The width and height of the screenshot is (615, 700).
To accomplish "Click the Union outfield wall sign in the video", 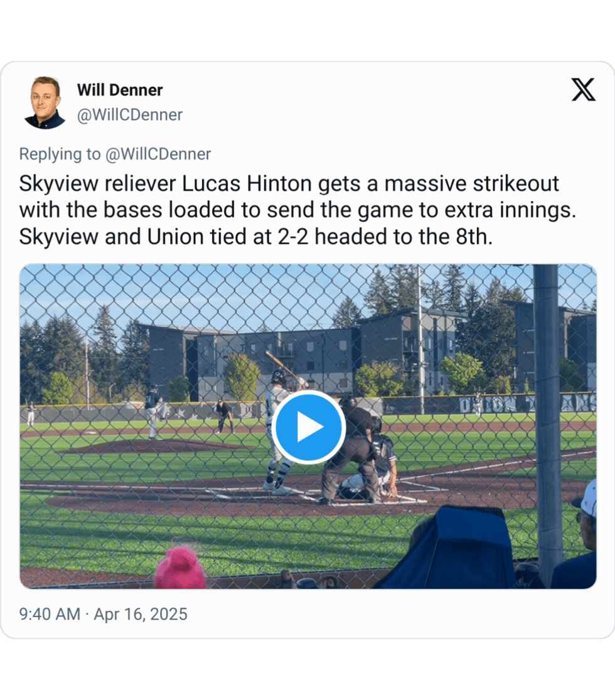I will click(x=527, y=404).
